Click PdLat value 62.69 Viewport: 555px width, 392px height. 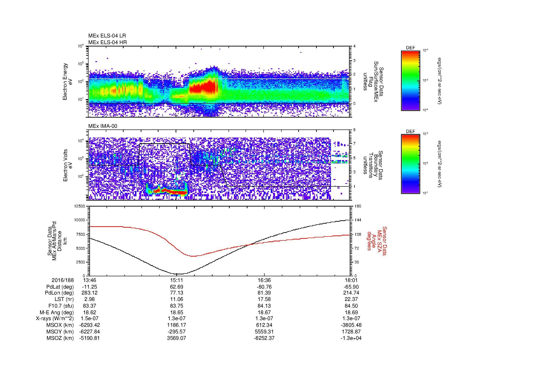177,287
